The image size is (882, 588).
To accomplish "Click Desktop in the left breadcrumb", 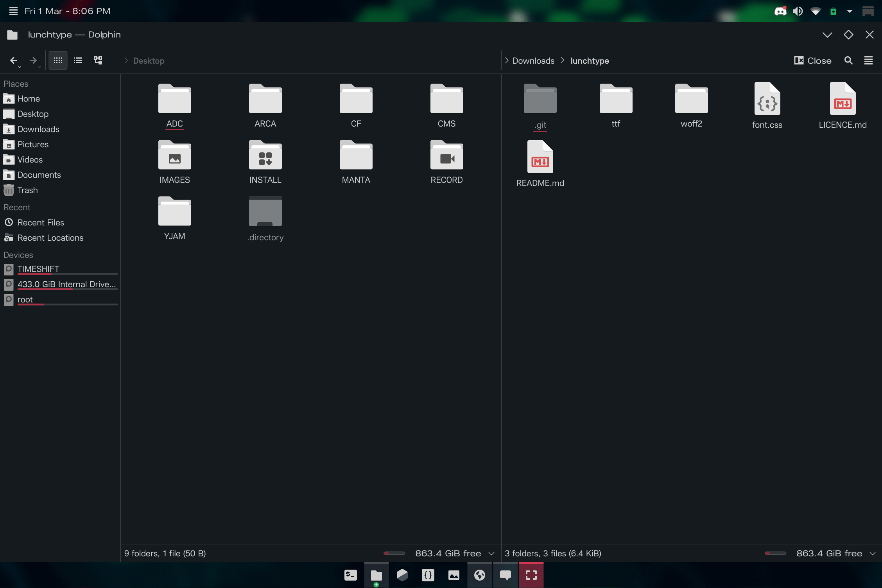I will 149,61.
